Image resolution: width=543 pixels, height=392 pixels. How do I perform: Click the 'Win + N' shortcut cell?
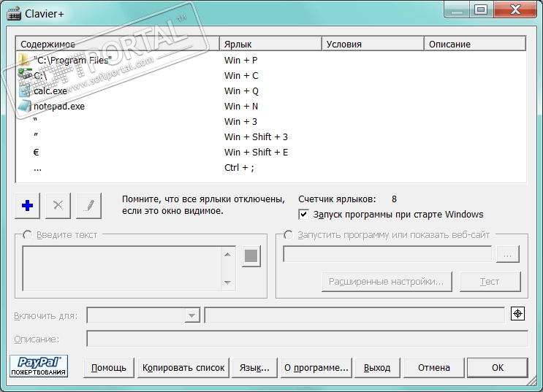[241, 107]
